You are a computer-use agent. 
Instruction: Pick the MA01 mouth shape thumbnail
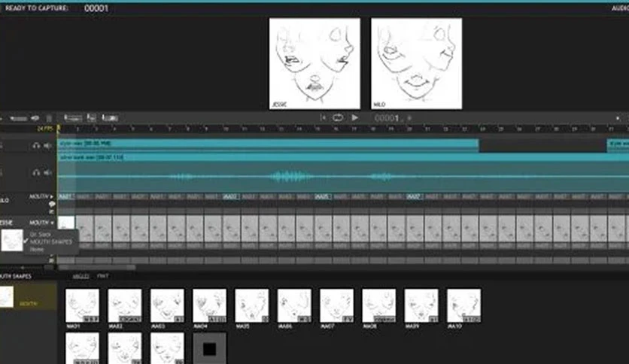pyautogui.click(x=82, y=305)
